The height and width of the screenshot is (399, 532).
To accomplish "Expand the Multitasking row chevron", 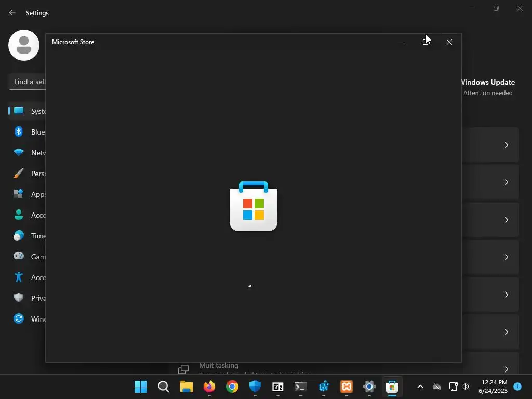I will (506, 369).
